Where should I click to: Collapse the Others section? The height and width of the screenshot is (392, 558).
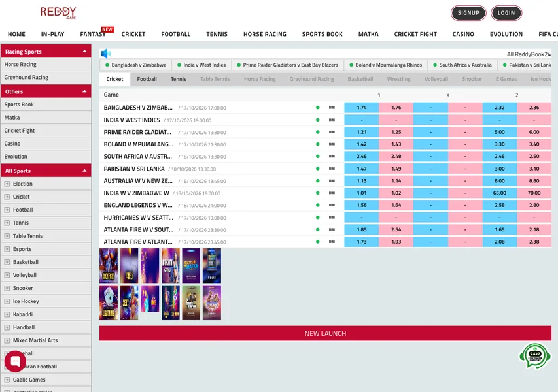pos(84,91)
